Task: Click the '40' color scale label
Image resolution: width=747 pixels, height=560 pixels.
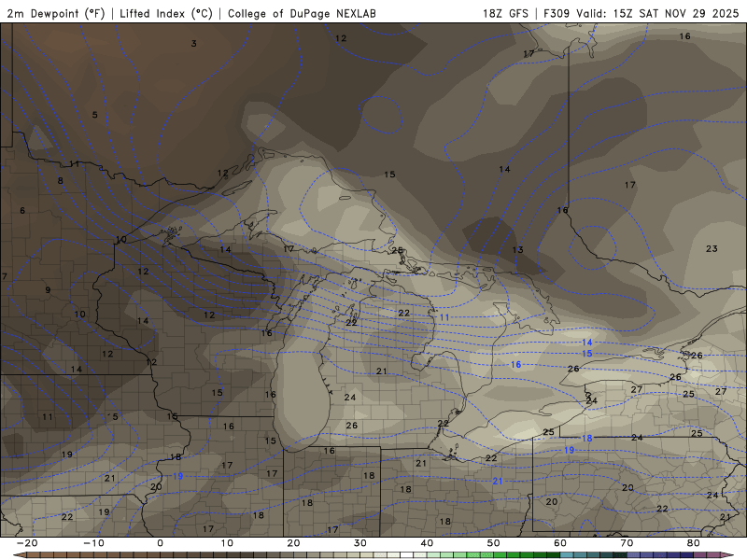Action: (427, 543)
